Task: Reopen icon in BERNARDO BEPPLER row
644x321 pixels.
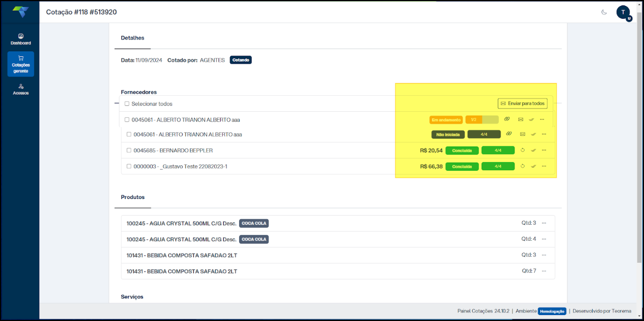Action: pos(522,150)
